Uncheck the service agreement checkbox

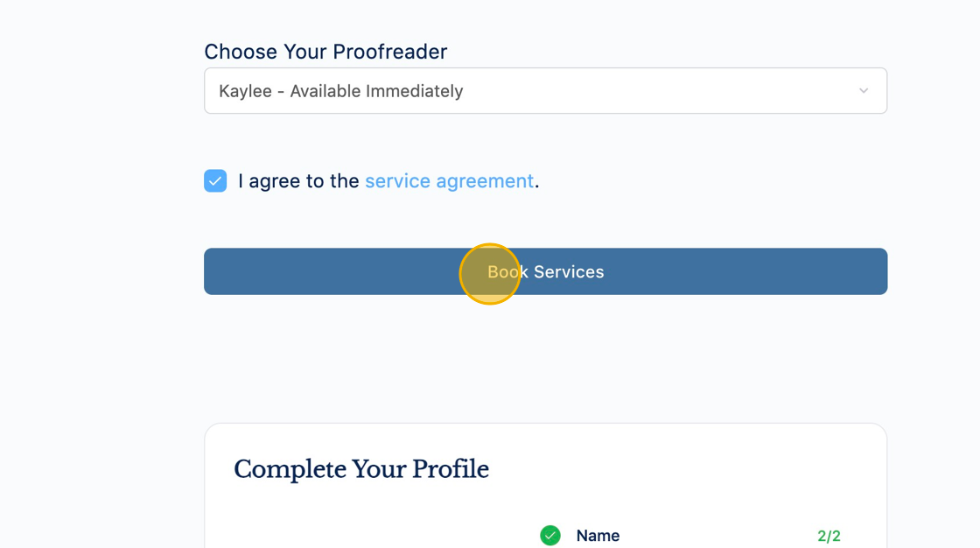[x=215, y=181]
